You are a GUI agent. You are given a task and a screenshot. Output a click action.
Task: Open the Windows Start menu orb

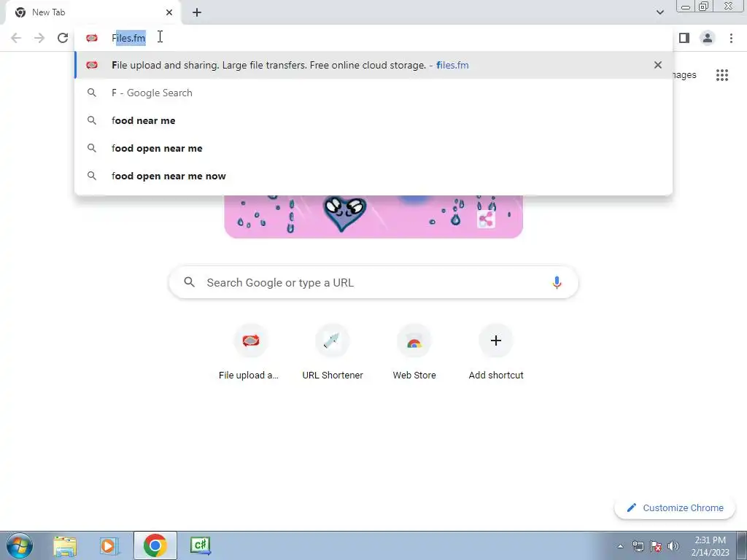pos(20,545)
